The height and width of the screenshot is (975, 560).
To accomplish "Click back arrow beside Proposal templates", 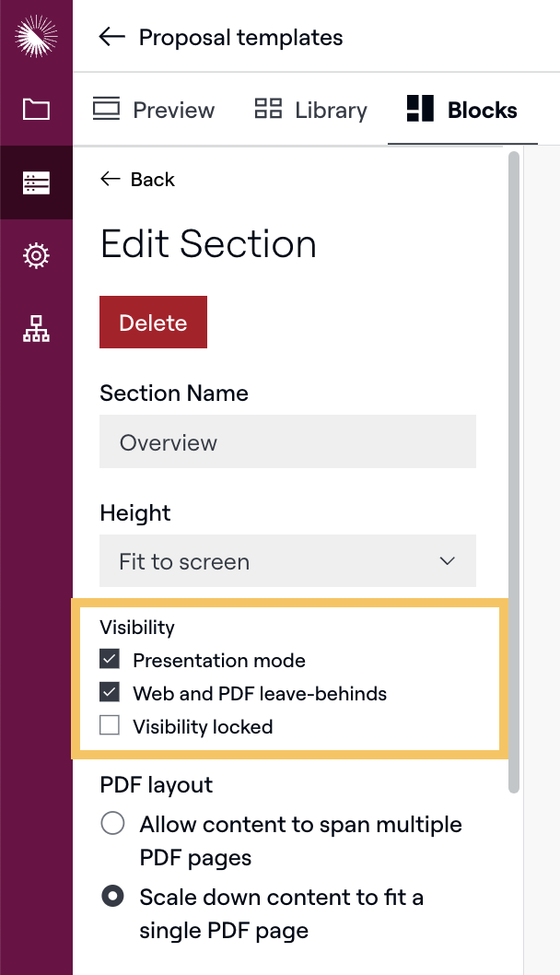I will pos(111,37).
